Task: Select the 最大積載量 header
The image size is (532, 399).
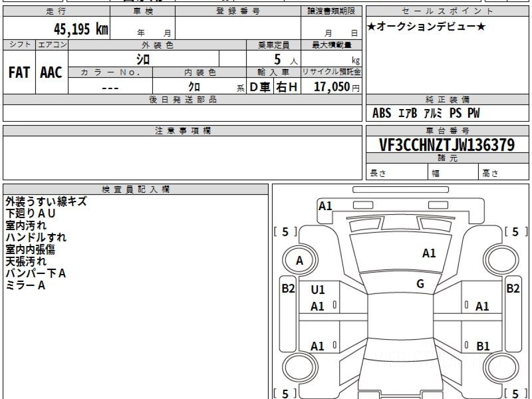Action: coord(332,45)
